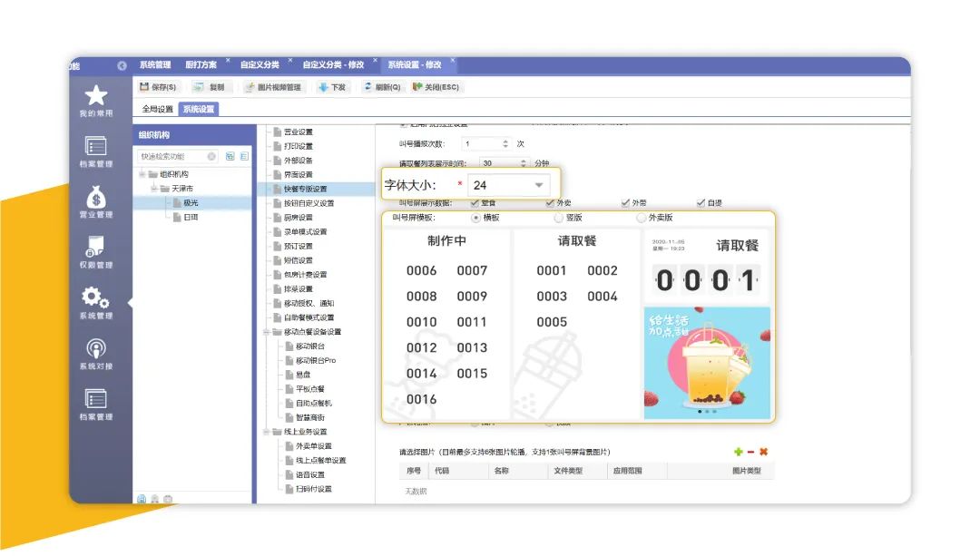Screen dimensions: 980x556
Task: Close the 自定义分类 tab
Action: pos(290,60)
